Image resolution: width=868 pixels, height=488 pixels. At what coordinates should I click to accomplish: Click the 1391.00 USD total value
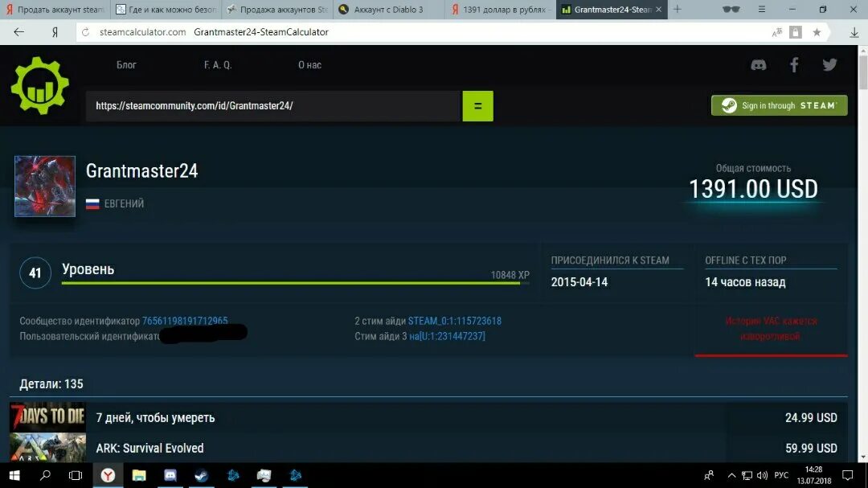(753, 189)
